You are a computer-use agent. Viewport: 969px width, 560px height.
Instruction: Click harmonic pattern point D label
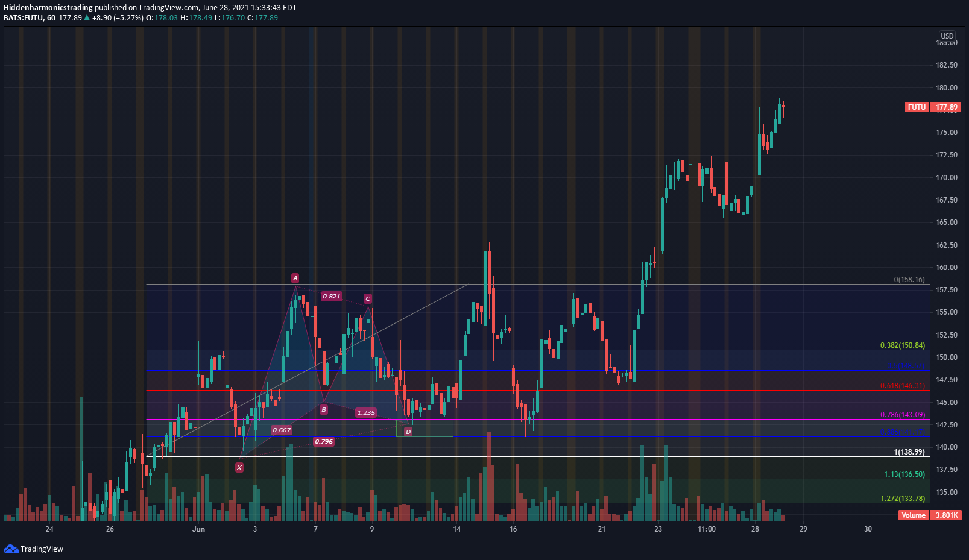coord(408,432)
